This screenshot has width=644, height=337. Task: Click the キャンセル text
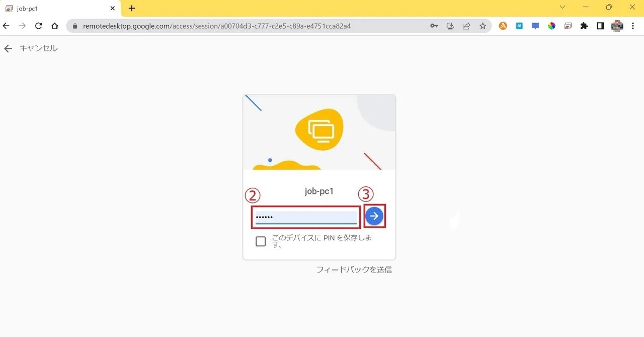[39, 48]
